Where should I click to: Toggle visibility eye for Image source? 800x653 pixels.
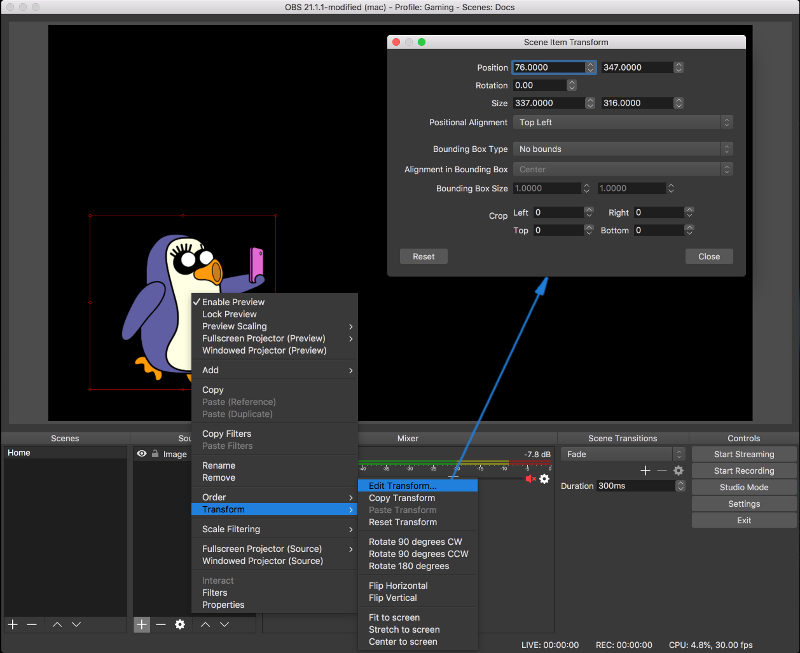coord(142,453)
